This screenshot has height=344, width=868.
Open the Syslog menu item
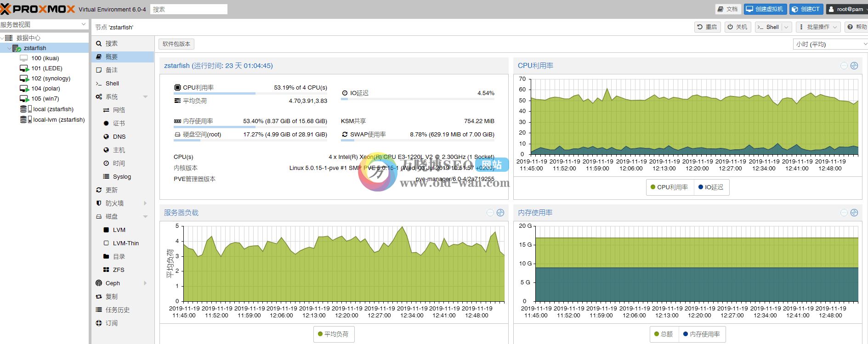tap(122, 177)
